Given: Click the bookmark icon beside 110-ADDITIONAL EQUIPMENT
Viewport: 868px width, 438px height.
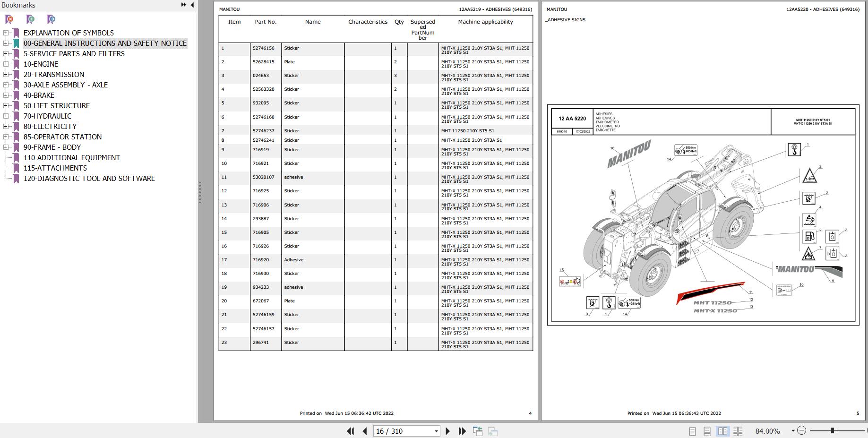Looking at the screenshot, I should (x=16, y=158).
